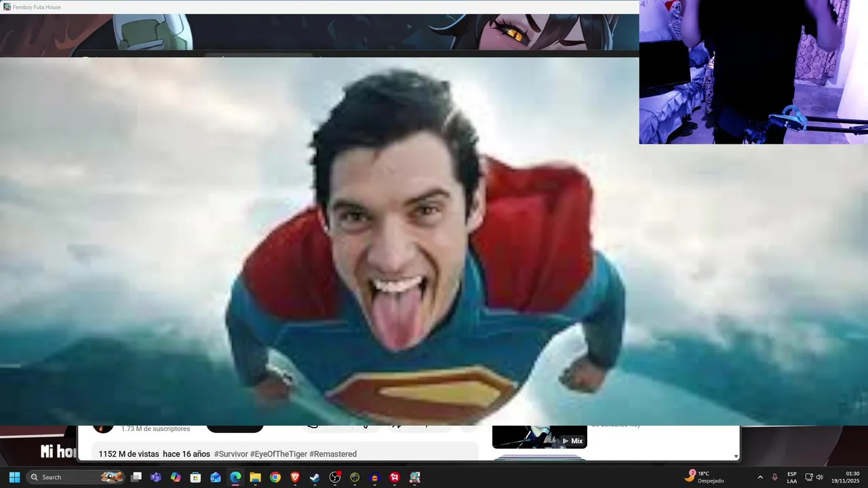The image size is (868, 488).
Task: Open Task View from the taskbar
Action: coord(136,477)
